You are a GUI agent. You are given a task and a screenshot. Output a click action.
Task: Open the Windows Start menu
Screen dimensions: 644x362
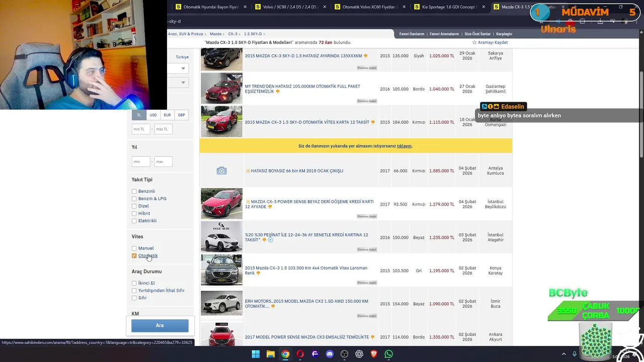[x=256, y=354]
